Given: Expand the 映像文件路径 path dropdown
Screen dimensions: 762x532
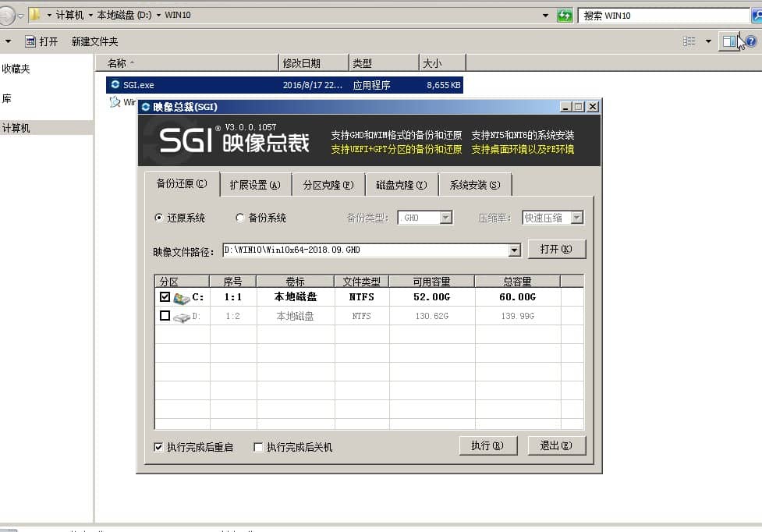Looking at the screenshot, I should pos(512,250).
